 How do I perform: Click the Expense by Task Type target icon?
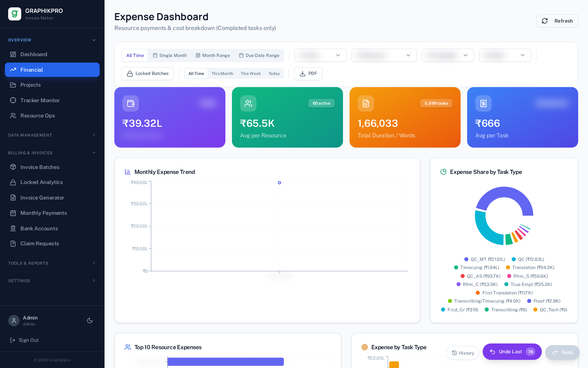click(x=365, y=347)
